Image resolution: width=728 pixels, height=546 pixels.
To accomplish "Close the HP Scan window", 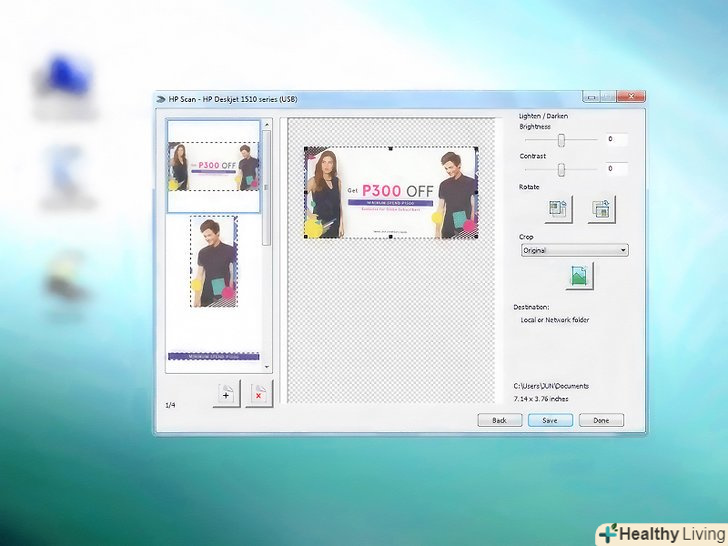I will point(630,97).
